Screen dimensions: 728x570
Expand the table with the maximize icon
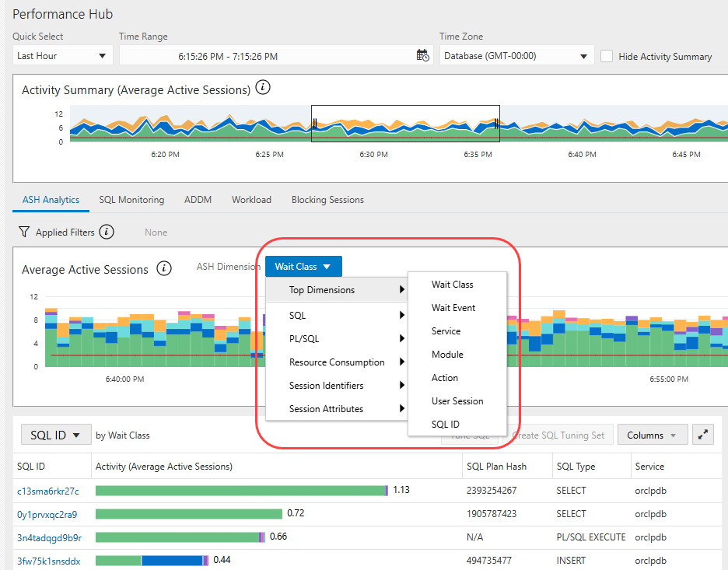[702, 435]
